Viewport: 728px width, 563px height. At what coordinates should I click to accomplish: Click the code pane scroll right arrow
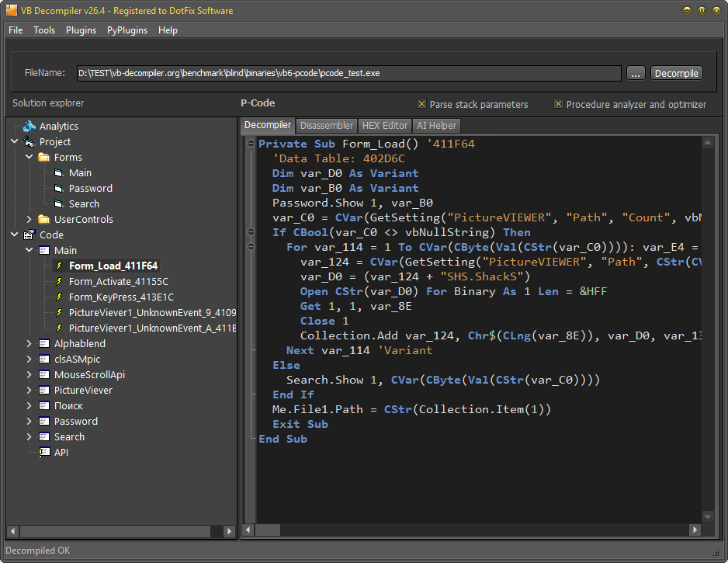coord(695,530)
